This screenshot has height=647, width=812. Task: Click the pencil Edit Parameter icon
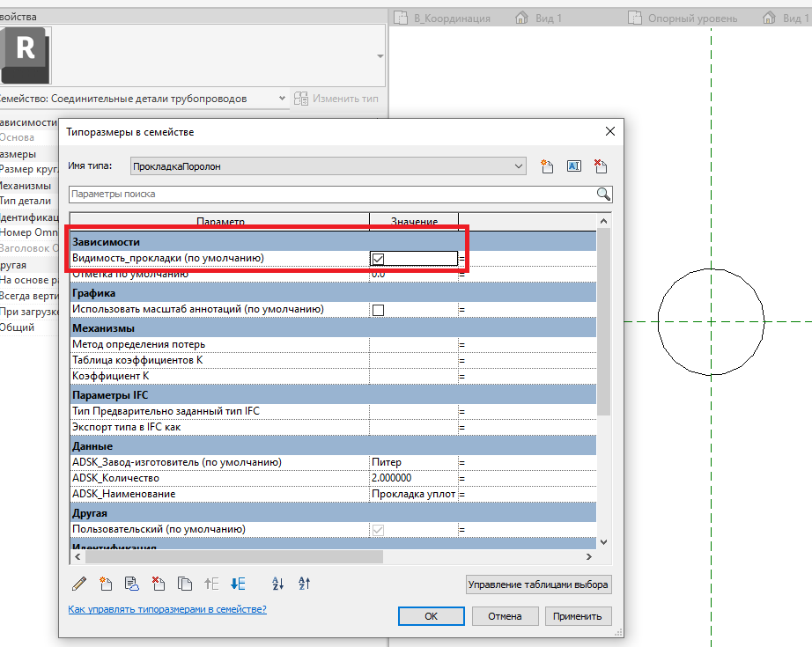point(79,583)
